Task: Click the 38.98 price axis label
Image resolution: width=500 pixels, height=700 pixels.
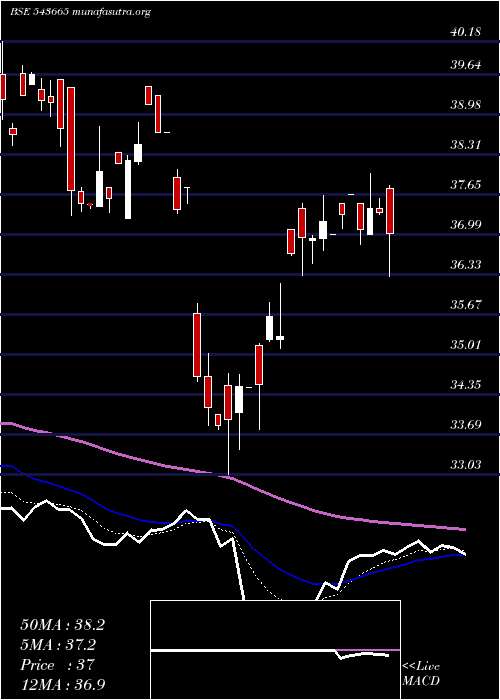Action: pos(466,105)
